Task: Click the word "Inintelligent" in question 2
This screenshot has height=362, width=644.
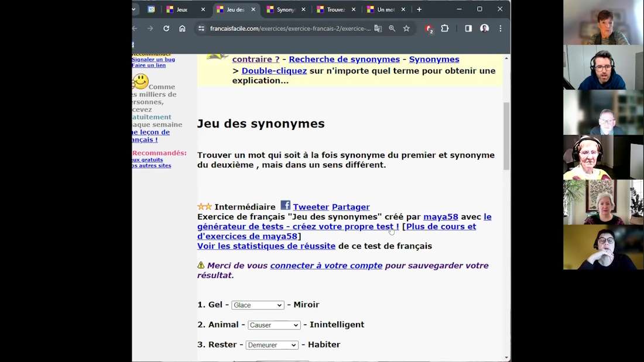Action: pos(337,325)
